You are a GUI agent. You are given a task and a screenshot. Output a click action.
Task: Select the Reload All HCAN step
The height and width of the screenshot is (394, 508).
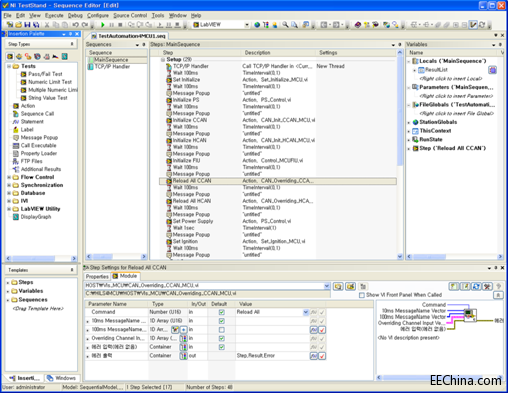tap(192, 201)
